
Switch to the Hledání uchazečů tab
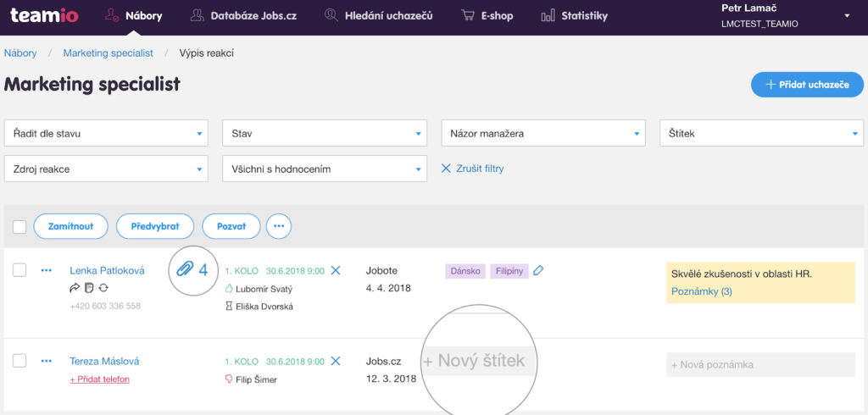click(379, 15)
